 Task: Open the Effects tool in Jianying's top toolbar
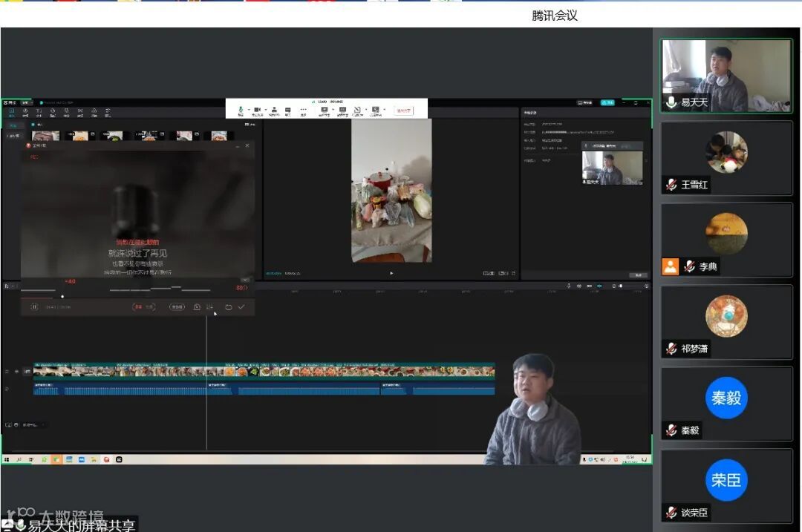[67, 113]
